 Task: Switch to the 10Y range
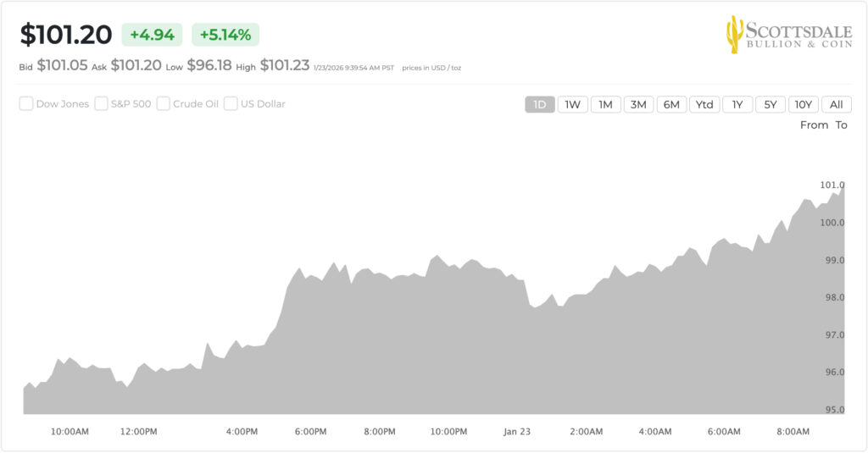pos(803,104)
